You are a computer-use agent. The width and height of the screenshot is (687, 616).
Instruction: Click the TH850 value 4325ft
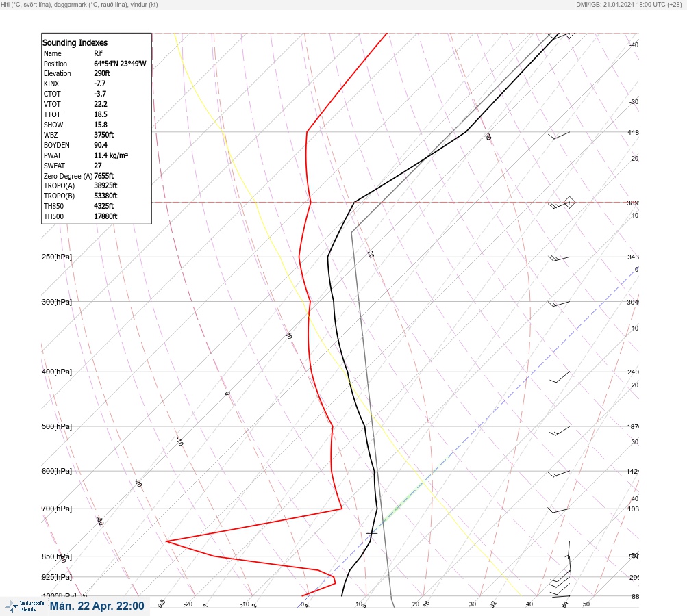coord(104,206)
